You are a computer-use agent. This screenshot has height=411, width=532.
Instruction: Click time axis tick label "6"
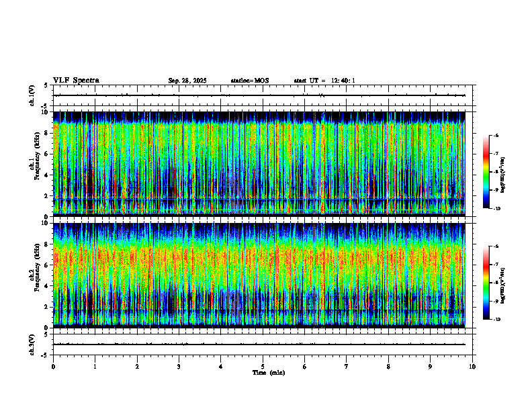[305, 367]
